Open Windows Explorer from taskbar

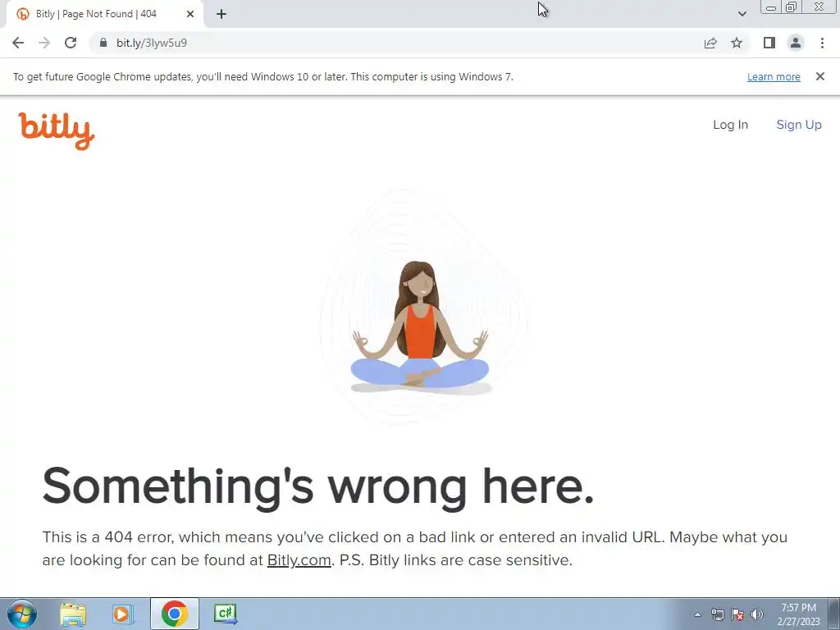73,614
